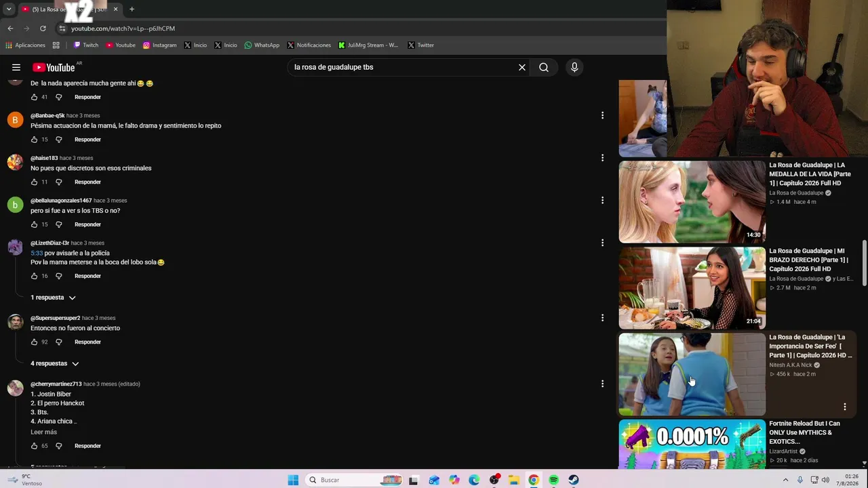Open the JuliMrg Stream bookmark

[x=368, y=45]
